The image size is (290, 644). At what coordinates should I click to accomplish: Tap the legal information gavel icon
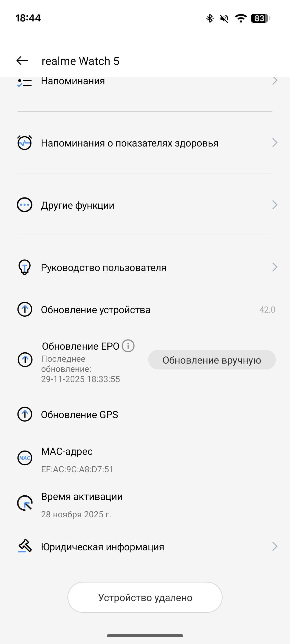click(25, 546)
